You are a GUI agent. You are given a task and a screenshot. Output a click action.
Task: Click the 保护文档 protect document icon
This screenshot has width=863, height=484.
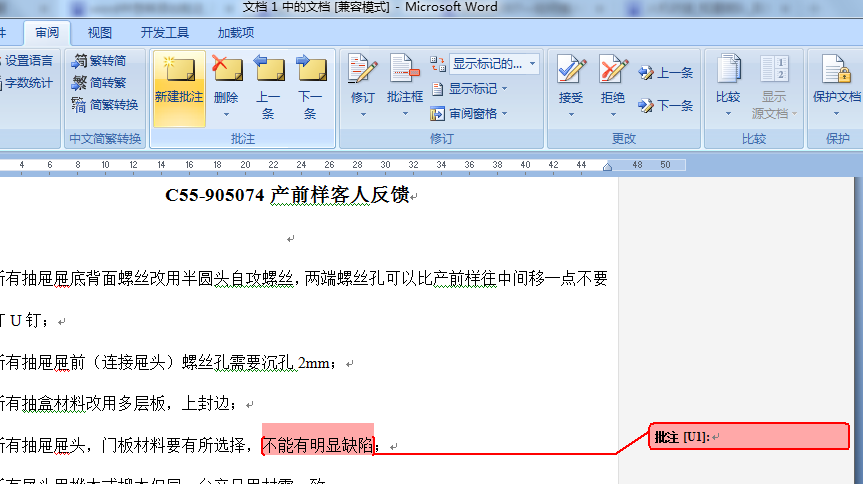pos(836,69)
